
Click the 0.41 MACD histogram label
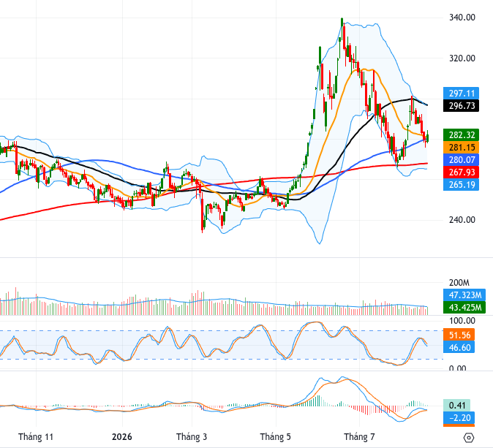[x=457, y=406]
